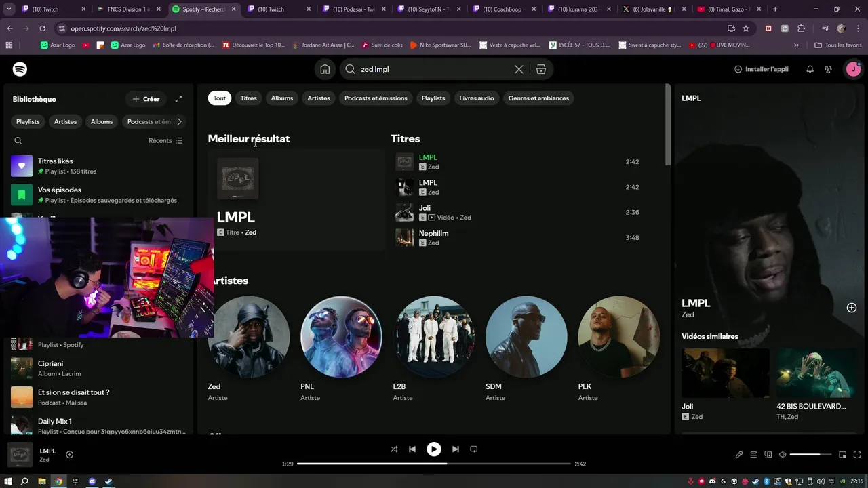
Task: Open the Zed artist thumbnail
Action: 249,336
